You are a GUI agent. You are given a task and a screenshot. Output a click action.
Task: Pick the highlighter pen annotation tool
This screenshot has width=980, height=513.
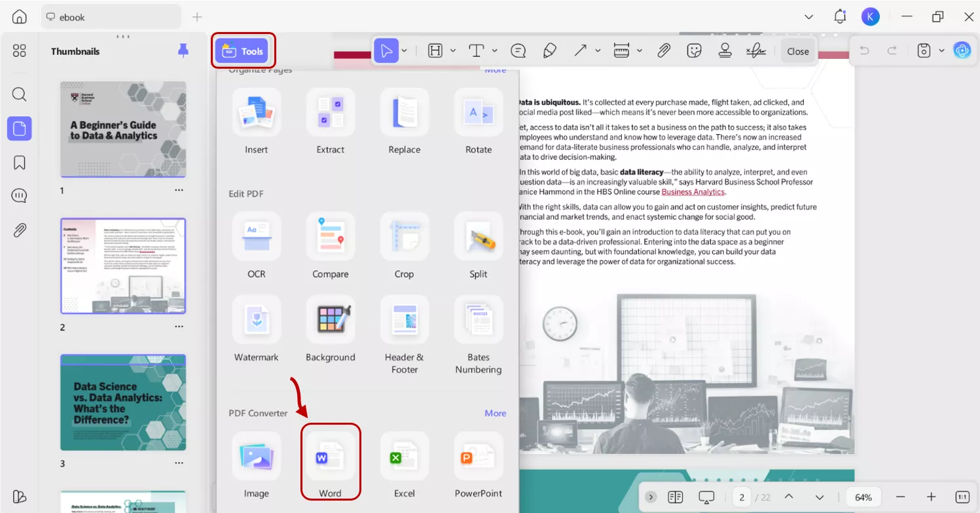pos(550,50)
